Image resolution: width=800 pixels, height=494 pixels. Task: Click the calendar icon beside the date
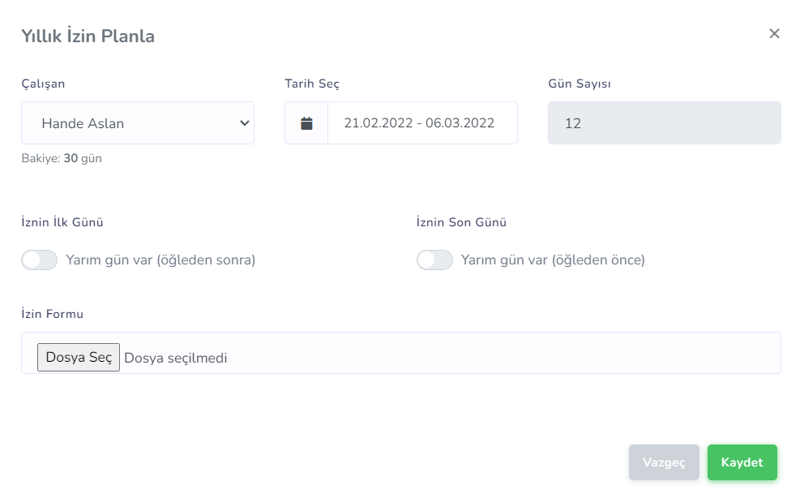[307, 123]
